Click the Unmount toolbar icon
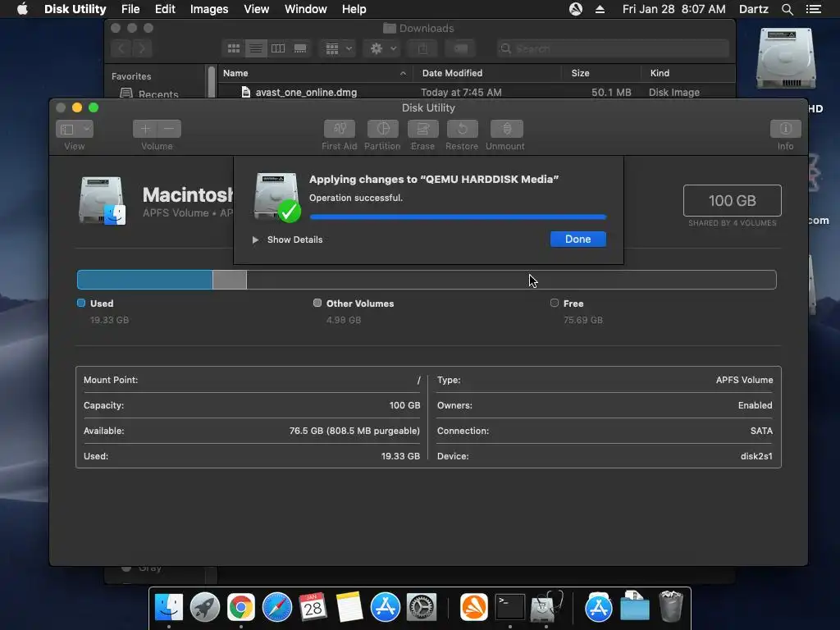840x630 pixels. coord(506,129)
